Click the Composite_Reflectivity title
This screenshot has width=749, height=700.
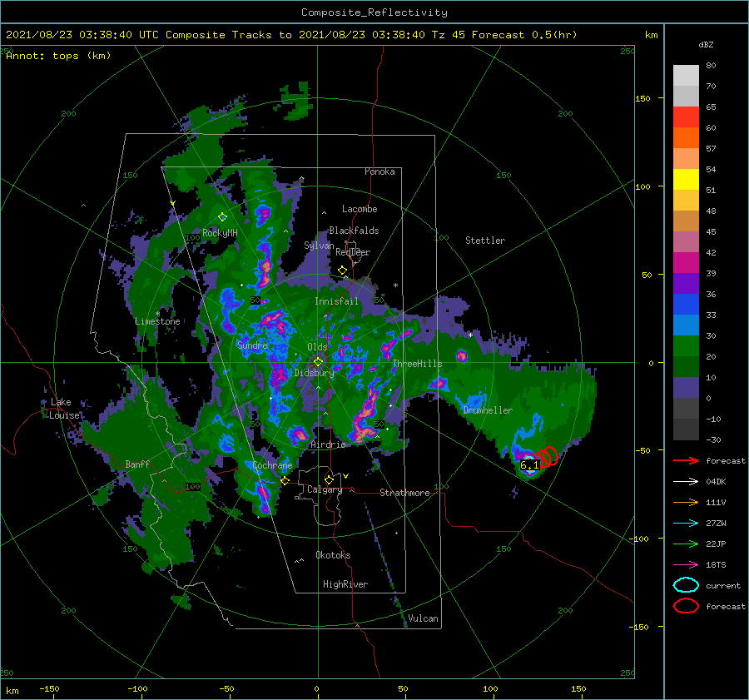pyautogui.click(x=374, y=12)
